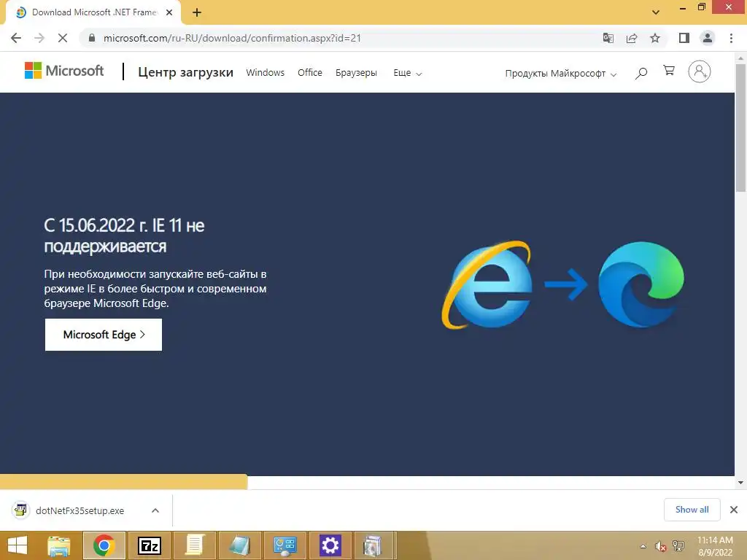Close the Download Microsoft .NET tab
The width and height of the screenshot is (747, 560).
coord(169,12)
